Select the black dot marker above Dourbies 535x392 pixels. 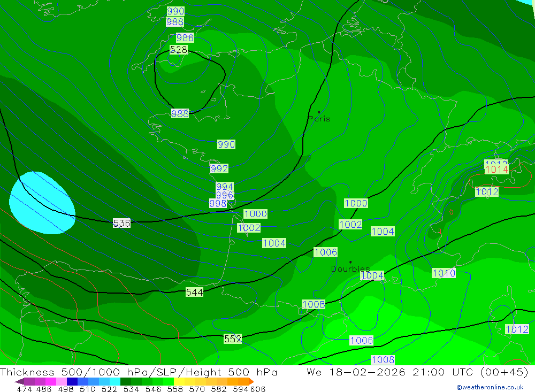click(350, 262)
